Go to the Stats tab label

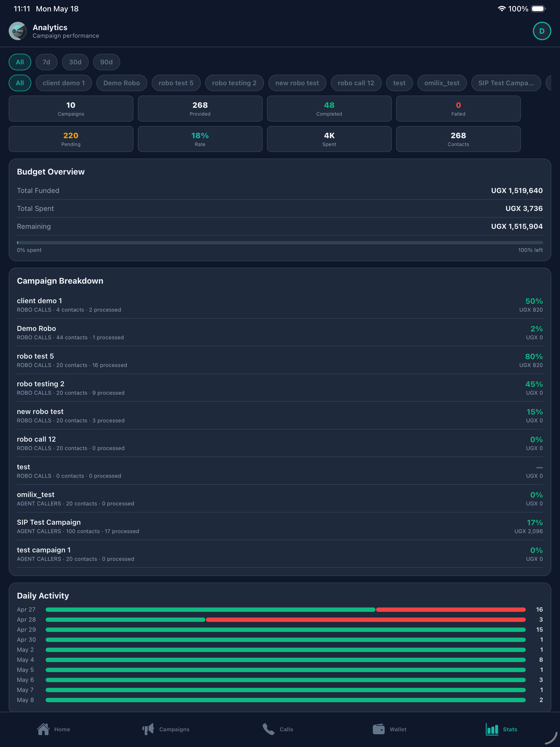click(510, 729)
